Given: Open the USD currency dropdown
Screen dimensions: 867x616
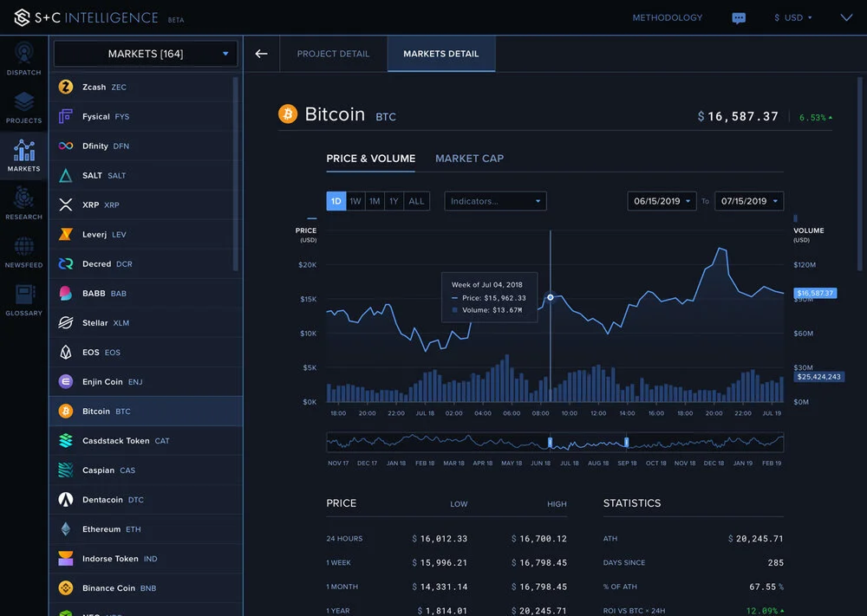Looking at the screenshot, I should (x=793, y=17).
